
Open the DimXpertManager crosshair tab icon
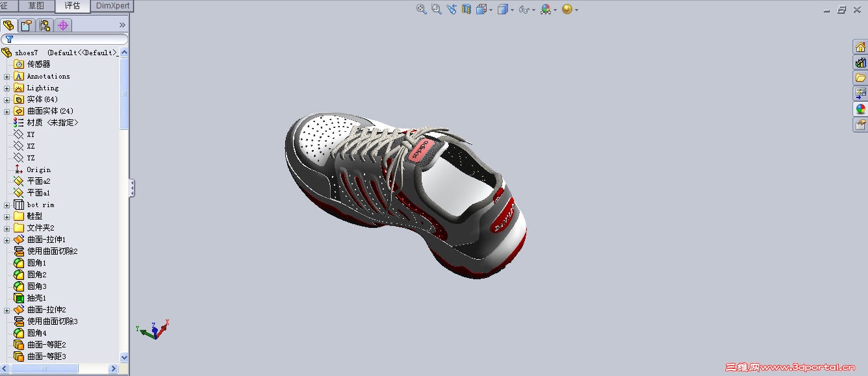coord(63,25)
